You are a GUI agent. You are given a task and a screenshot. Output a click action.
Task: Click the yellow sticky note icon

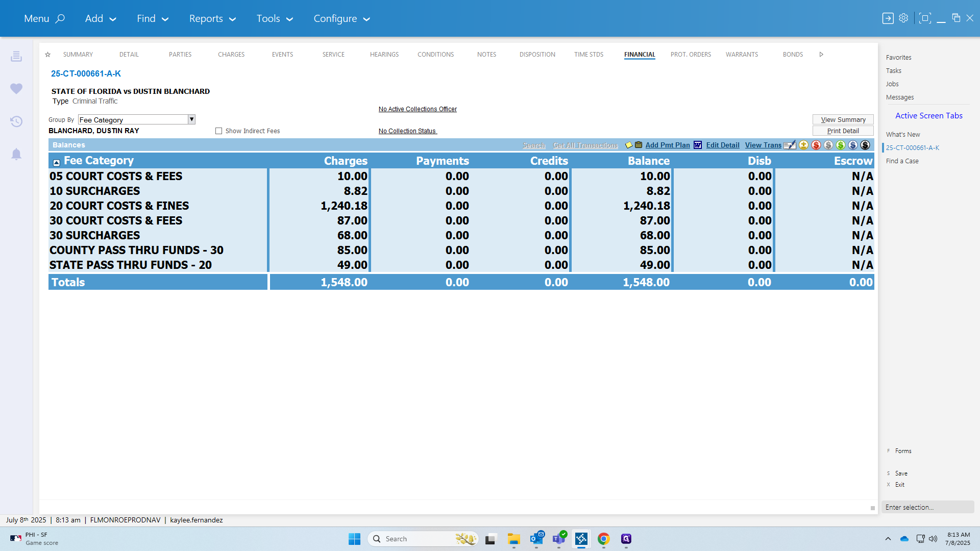tap(629, 145)
